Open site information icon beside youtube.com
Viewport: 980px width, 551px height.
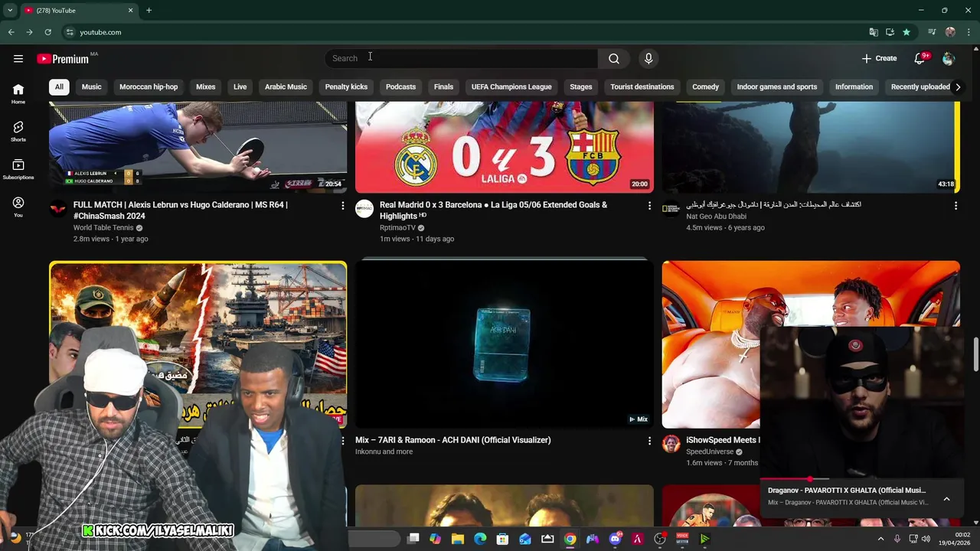(70, 32)
